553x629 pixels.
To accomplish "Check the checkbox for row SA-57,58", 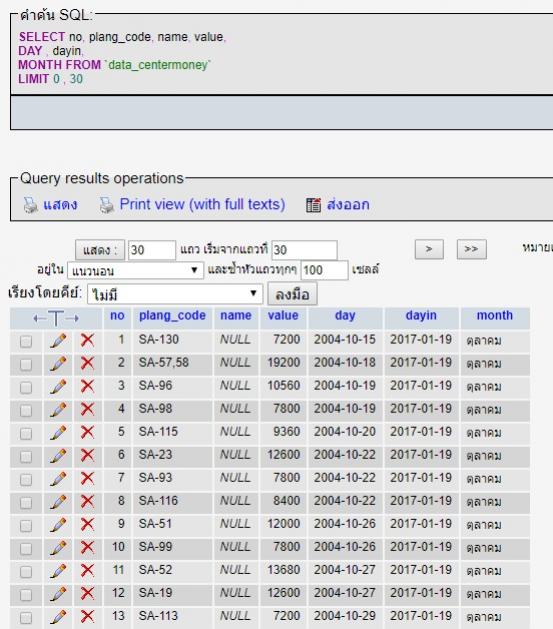I will click(26, 365).
